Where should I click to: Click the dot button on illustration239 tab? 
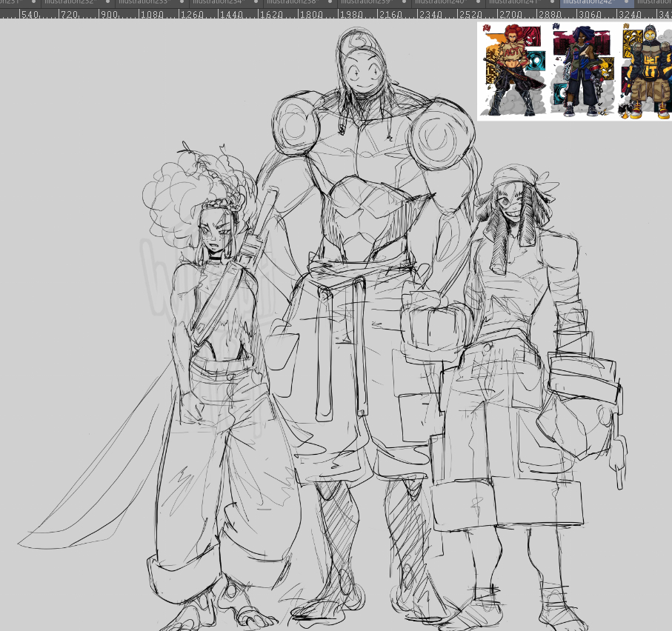coord(404,2)
